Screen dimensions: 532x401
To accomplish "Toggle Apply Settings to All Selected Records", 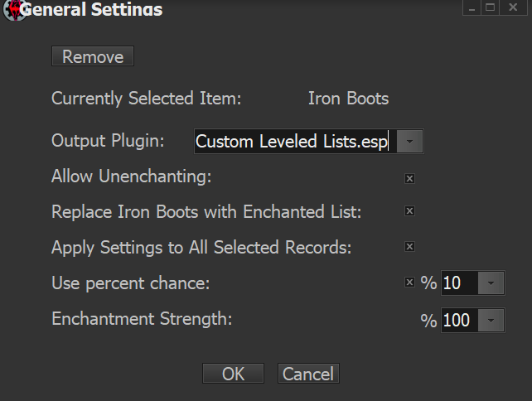I will (x=409, y=246).
